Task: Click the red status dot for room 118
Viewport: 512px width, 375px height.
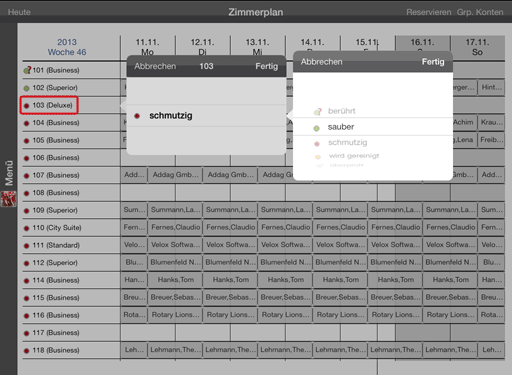Action: [x=26, y=351]
